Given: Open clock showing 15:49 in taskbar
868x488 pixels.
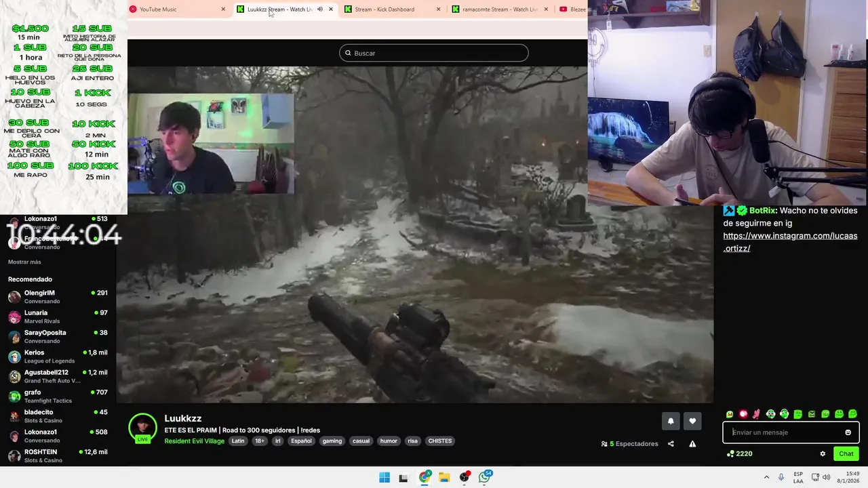Looking at the screenshot, I should pos(848,477).
